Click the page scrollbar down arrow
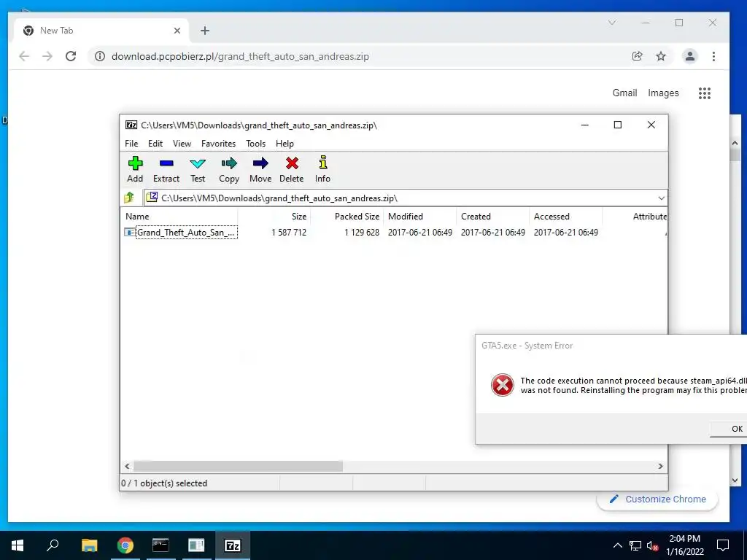The width and height of the screenshot is (747, 560). click(734, 481)
